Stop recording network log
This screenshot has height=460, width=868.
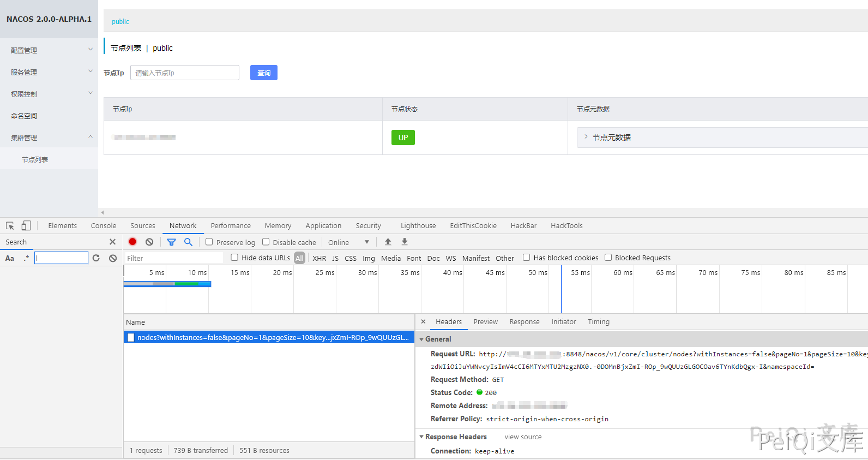tap(132, 242)
